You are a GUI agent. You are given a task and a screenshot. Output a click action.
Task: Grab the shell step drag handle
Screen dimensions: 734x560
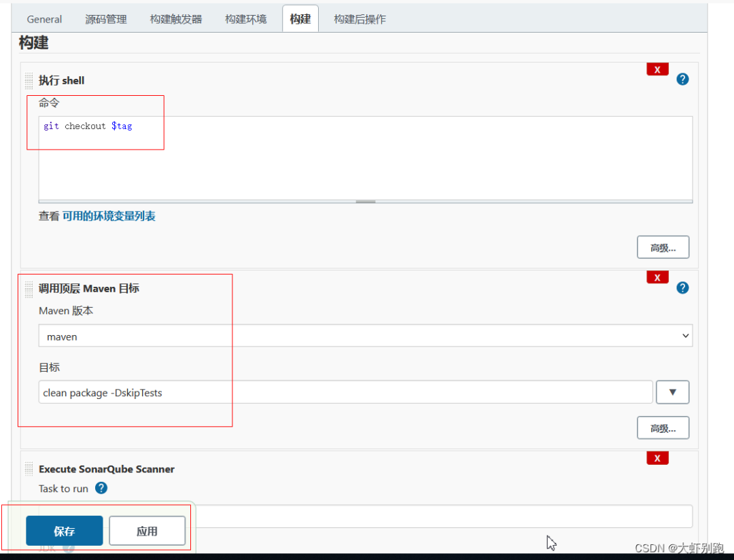point(29,81)
